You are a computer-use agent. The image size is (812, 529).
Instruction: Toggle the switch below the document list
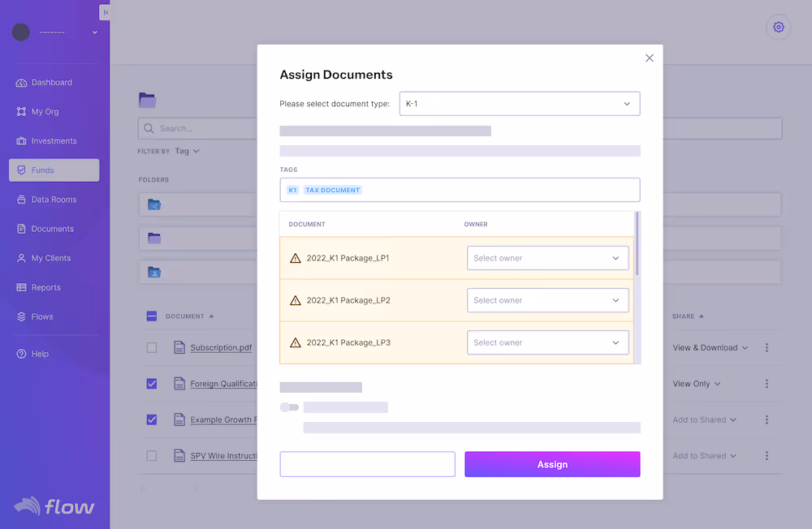[x=290, y=407]
